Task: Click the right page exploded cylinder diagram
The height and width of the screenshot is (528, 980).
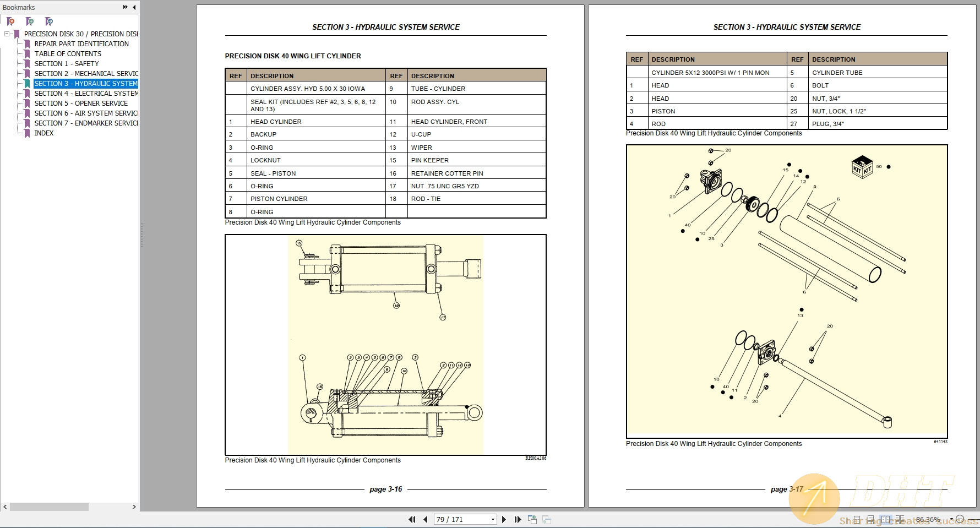Action: click(787, 291)
